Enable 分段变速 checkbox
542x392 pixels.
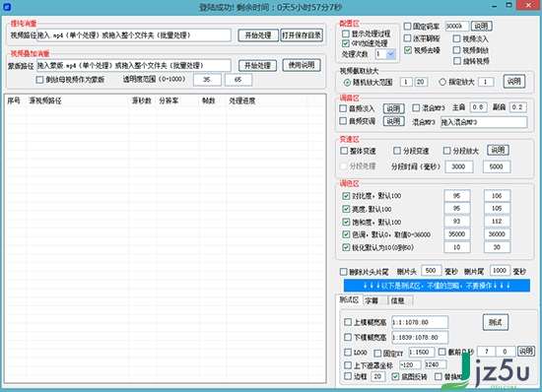[397, 151]
